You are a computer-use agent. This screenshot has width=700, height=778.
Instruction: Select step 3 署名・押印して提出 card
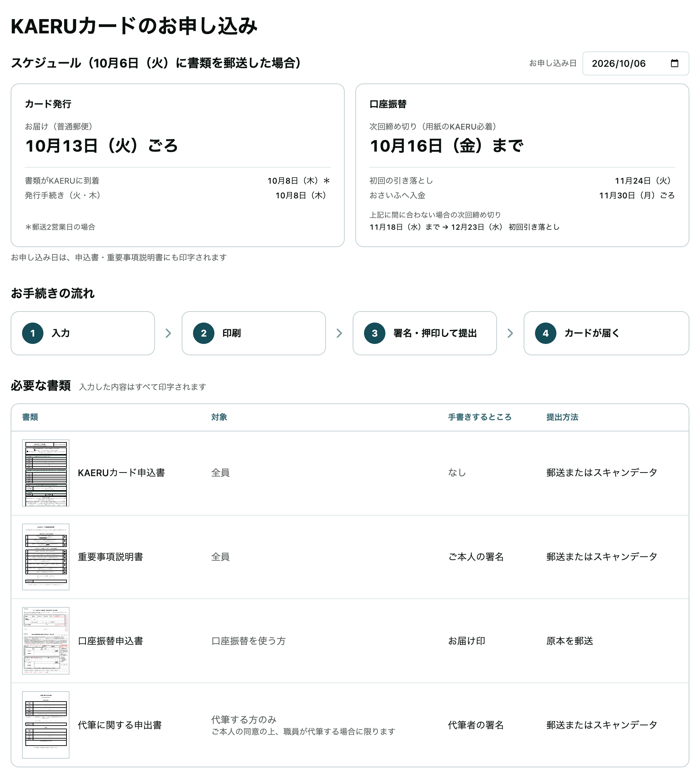(x=424, y=333)
